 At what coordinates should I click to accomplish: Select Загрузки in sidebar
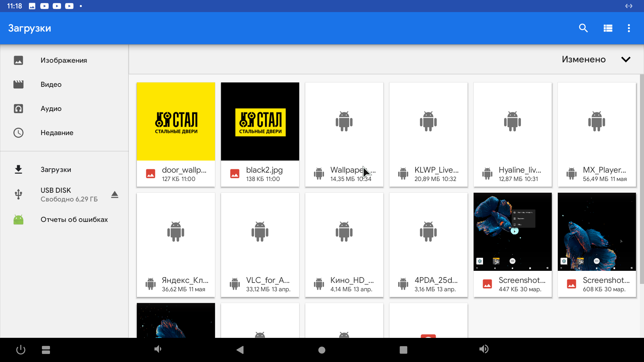64,170
